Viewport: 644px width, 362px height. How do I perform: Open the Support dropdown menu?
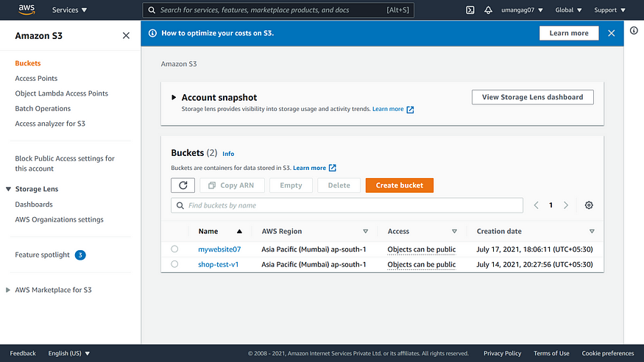coord(609,10)
